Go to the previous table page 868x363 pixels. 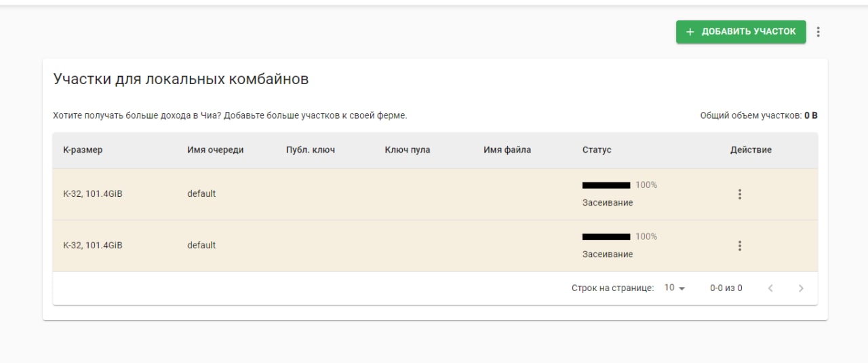[770, 288]
